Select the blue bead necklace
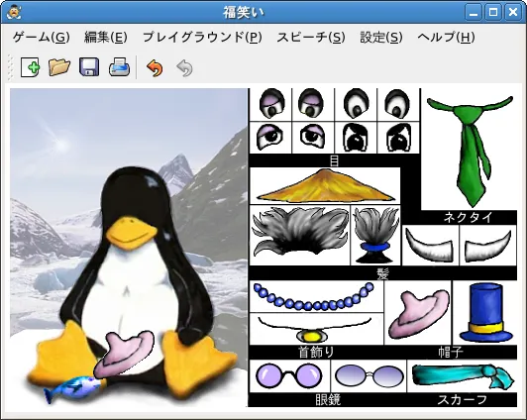 [314, 296]
